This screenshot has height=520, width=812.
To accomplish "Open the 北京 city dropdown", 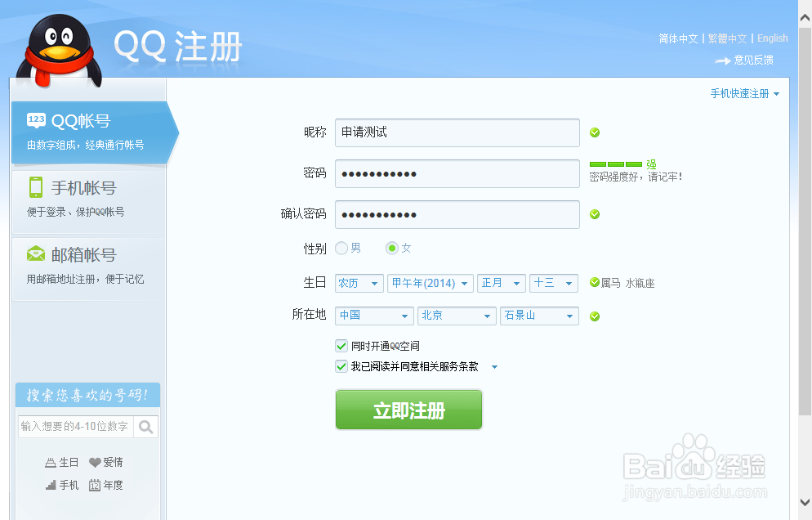I will (x=457, y=316).
